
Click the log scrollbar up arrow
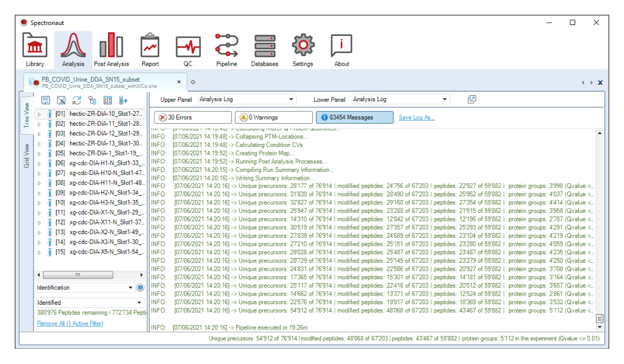[x=600, y=133]
